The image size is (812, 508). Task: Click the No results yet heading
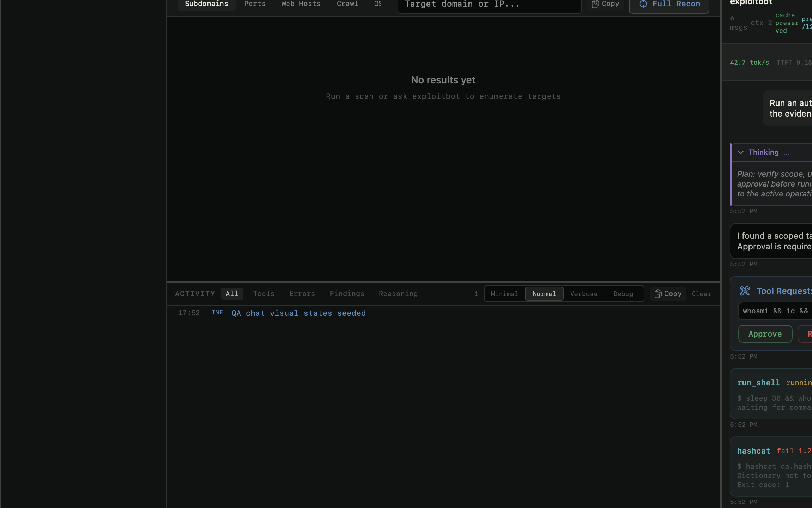pyautogui.click(x=443, y=80)
